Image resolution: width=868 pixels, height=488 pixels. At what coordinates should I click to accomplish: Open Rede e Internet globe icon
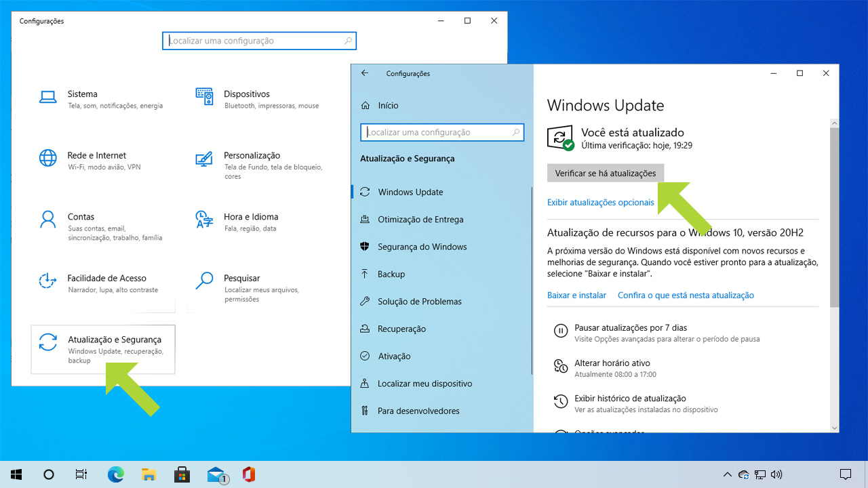pos(48,159)
